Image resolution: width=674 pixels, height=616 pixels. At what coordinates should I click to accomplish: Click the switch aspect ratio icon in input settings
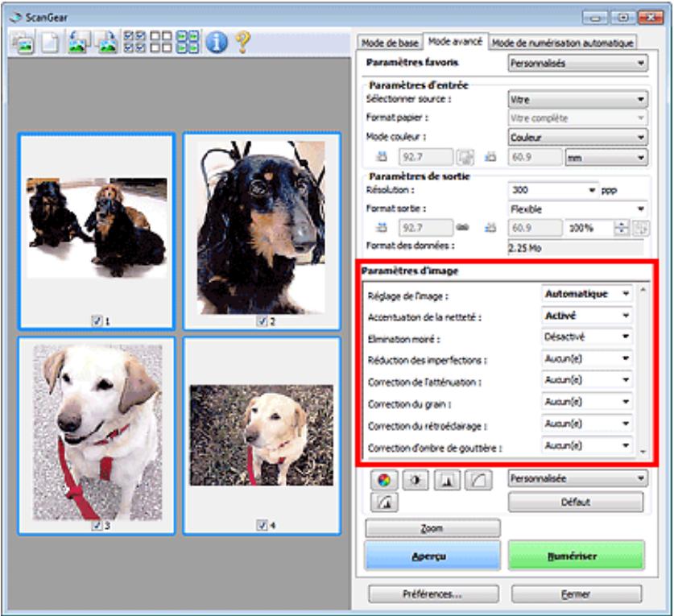click(x=465, y=157)
